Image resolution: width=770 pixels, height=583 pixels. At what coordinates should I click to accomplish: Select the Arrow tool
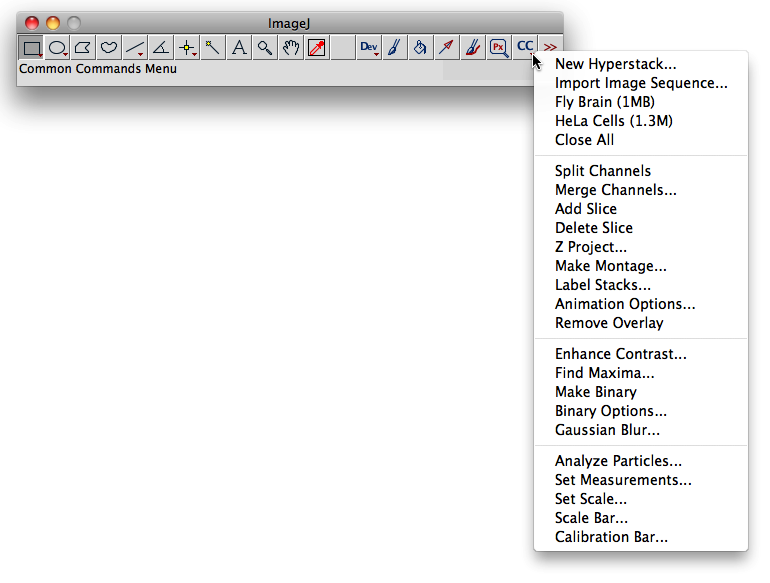447,48
